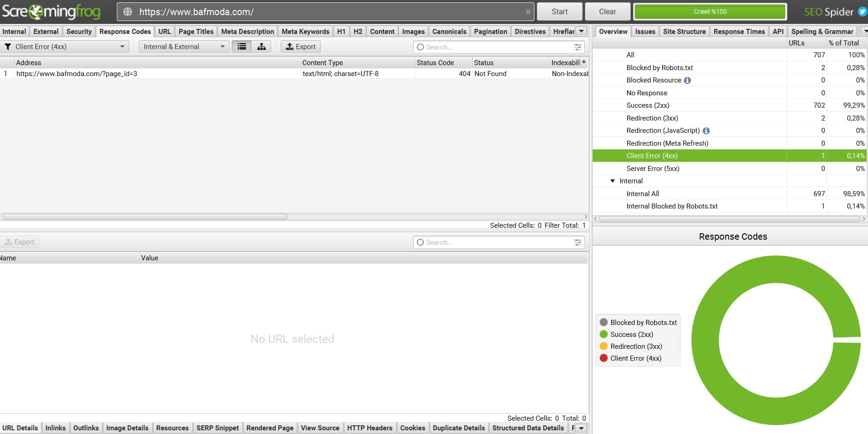Screen dimensions: 868x434
Task: Sort by the Status Code column header
Action: [x=443, y=63]
